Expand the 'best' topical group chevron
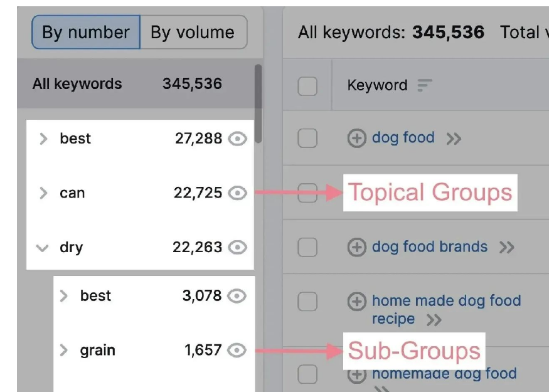 [43, 139]
